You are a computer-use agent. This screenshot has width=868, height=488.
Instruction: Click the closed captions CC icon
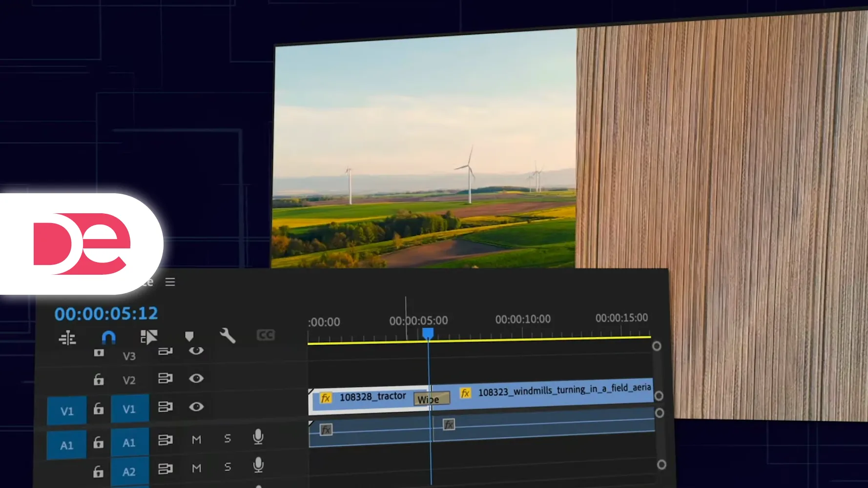(266, 335)
